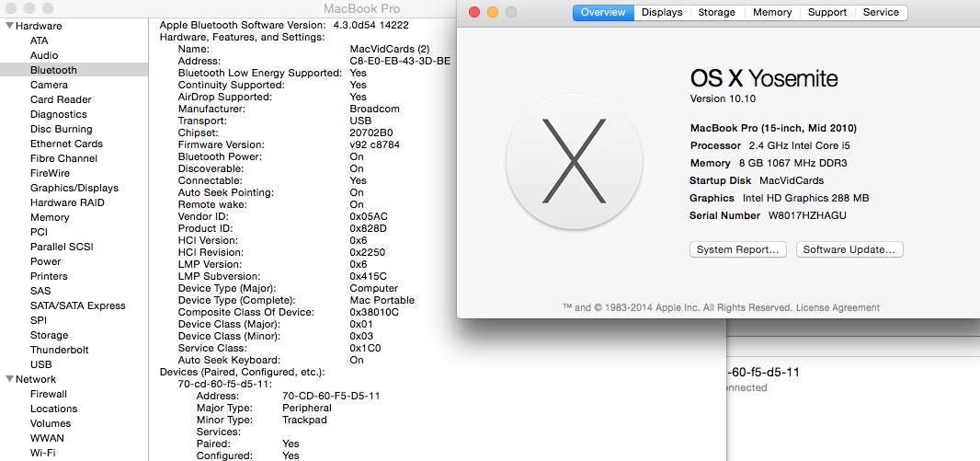The width and height of the screenshot is (980, 461).
Task: Select SPI in the sidebar
Action: [x=38, y=320]
